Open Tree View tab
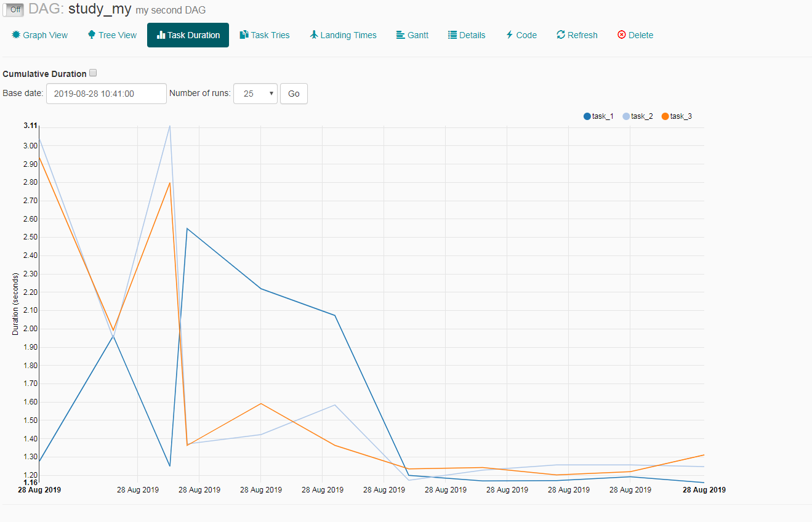 [x=112, y=35]
